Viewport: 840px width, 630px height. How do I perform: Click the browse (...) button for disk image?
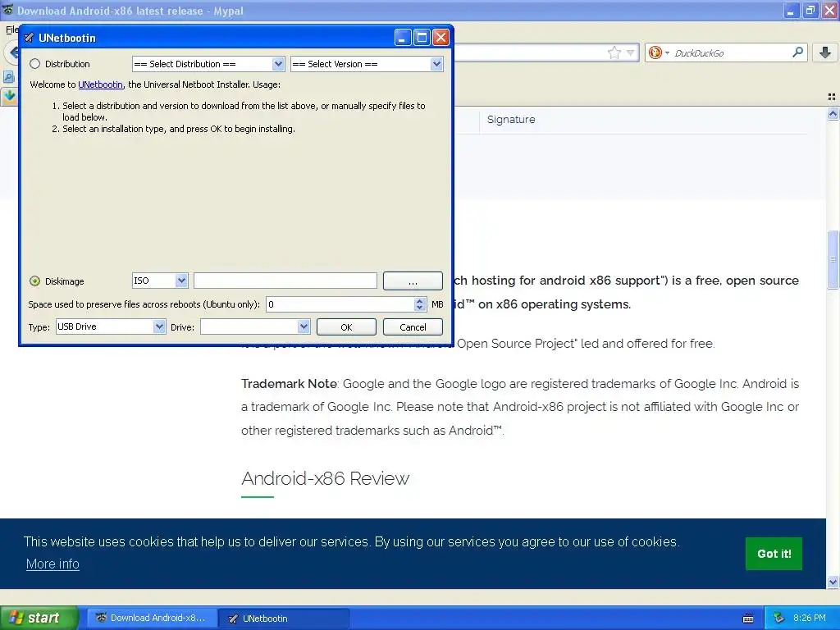413,281
